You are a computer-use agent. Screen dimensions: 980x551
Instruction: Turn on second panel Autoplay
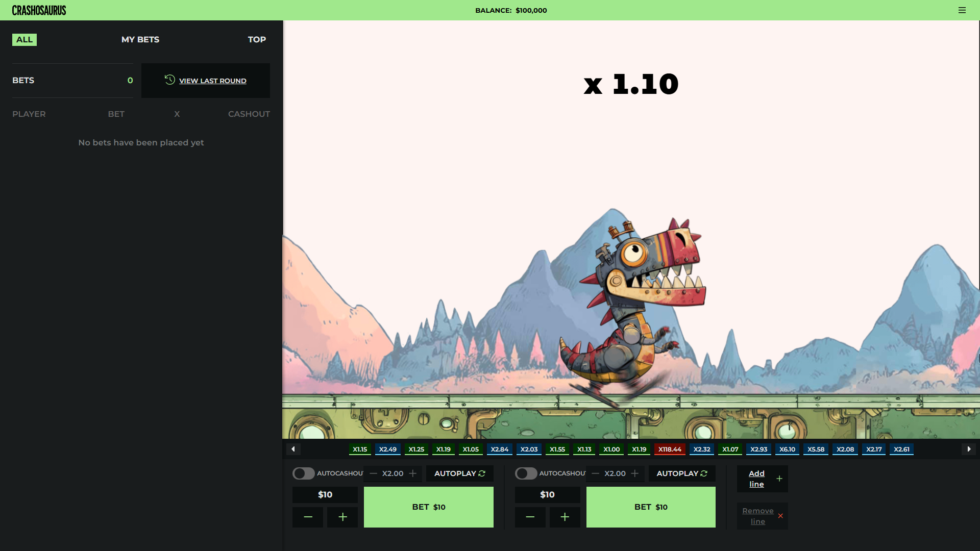coord(681,473)
